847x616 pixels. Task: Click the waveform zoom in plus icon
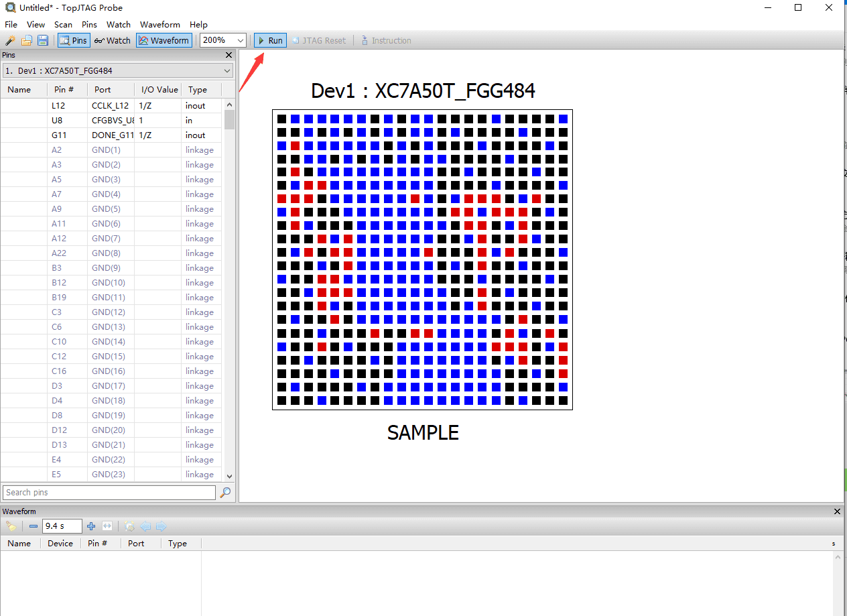91,526
